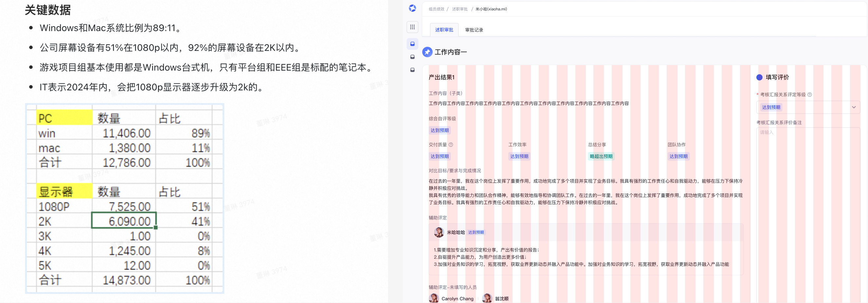
Task: Open the 考核汇报关系评定等级 dropdown
Action: click(808, 107)
